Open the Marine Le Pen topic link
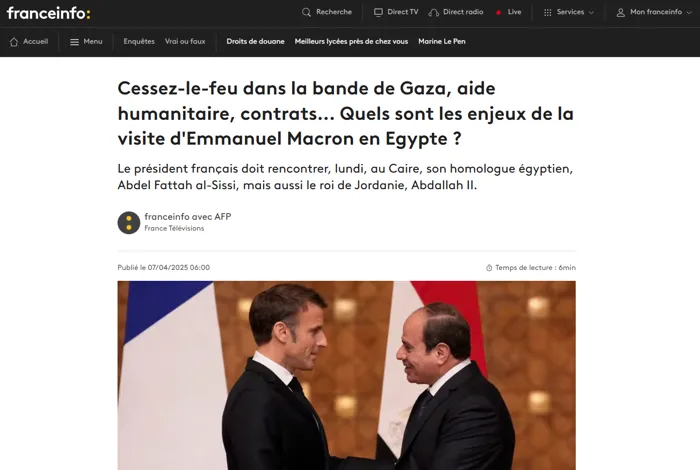 click(442, 42)
